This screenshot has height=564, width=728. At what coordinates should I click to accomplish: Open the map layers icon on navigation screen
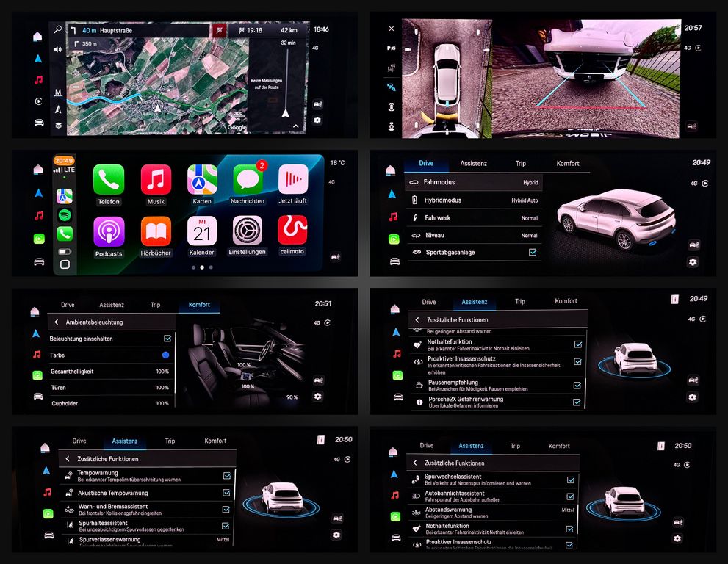(x=58, y=126)
